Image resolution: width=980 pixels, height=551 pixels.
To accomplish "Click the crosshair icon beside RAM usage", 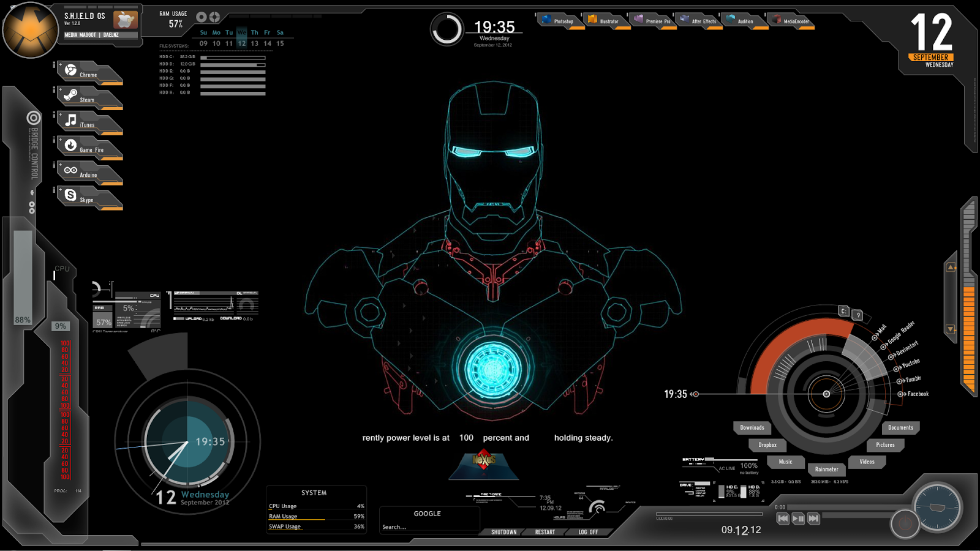I will tap(215, 17).
